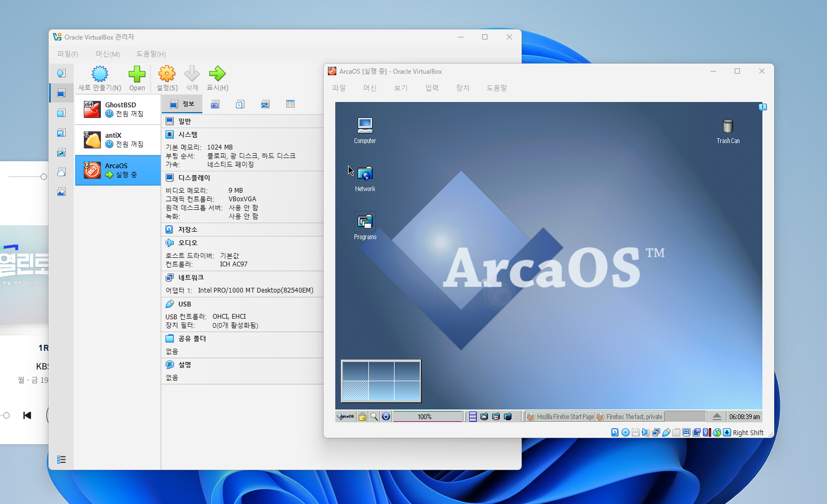Click the shutdown power icon in ArcaOS taskbar
Image resolution: width=827 pixels, height=504 pixels.
386,417
